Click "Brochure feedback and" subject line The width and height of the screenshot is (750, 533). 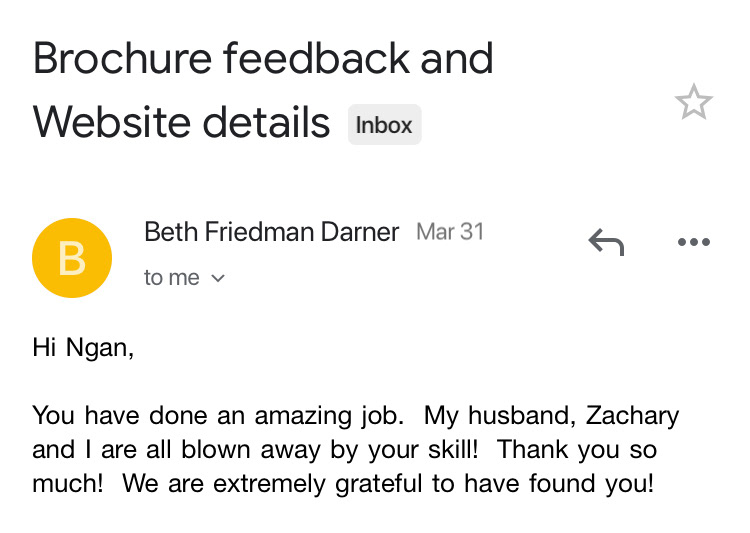(263, 60)
